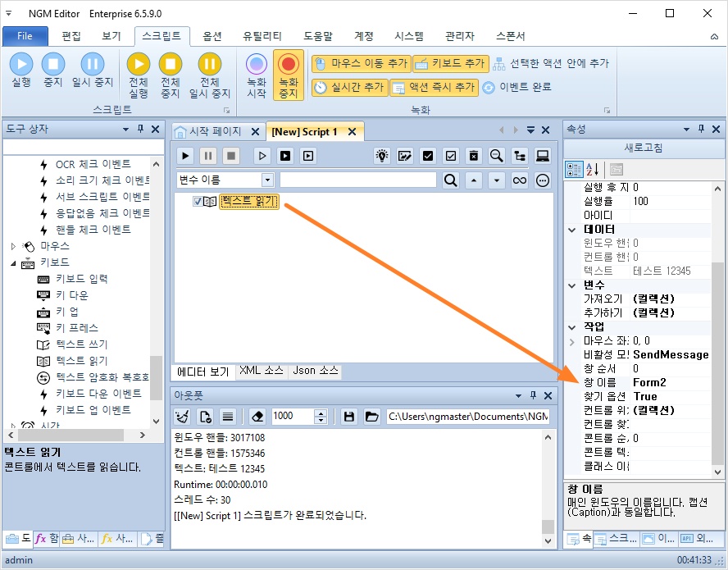Collapse the 데이터 property group

572,230
